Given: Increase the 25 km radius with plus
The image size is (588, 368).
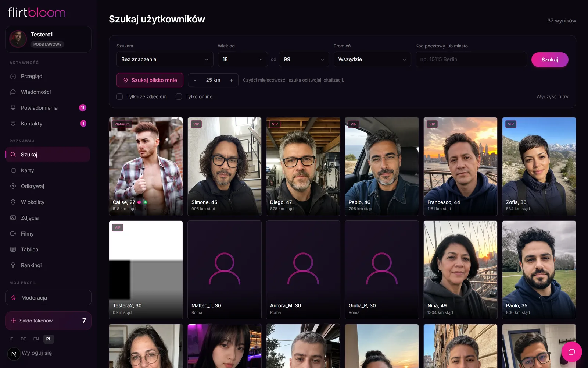Looking at the screenshot, I should tap(232, 81).
